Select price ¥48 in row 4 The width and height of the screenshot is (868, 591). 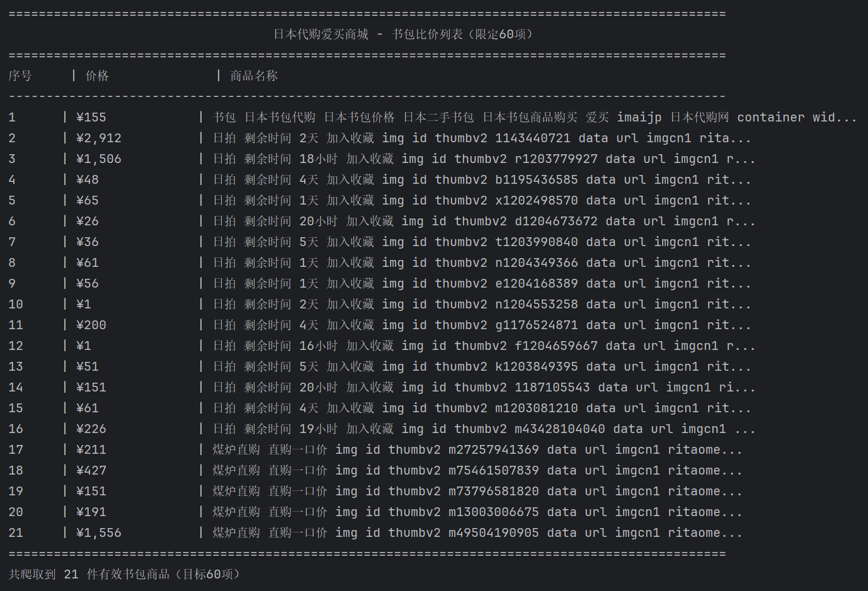coord(88,179)
